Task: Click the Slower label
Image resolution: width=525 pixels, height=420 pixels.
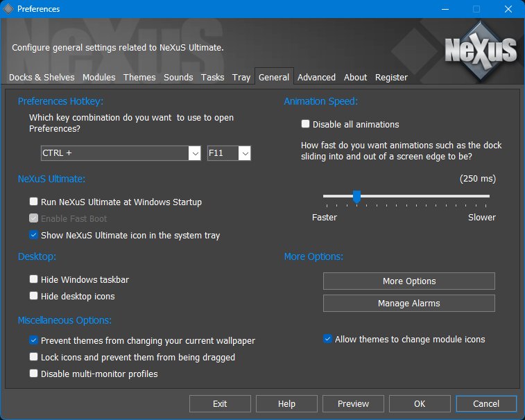Action: coord(482,218)
